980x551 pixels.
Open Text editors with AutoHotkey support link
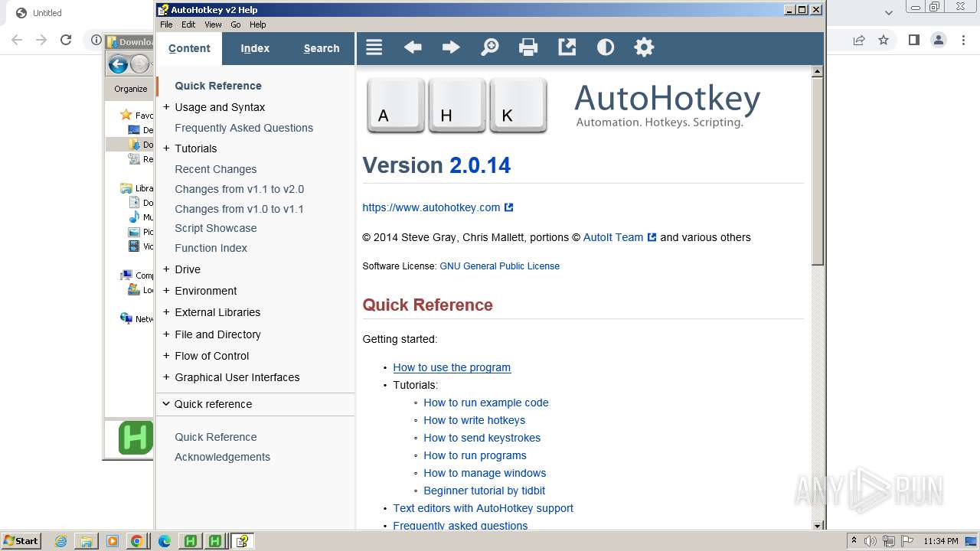point(483,508)
